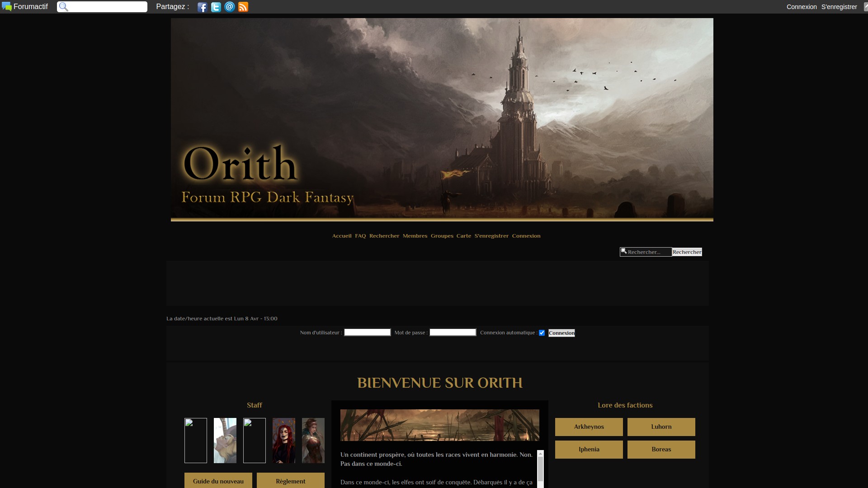Click the Staff heading

point(255,405)
